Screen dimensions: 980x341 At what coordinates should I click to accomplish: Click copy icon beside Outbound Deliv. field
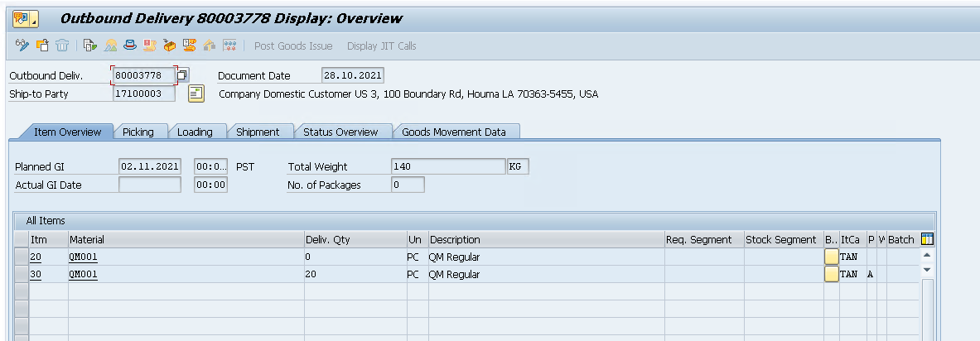click(x=183, y=75)
